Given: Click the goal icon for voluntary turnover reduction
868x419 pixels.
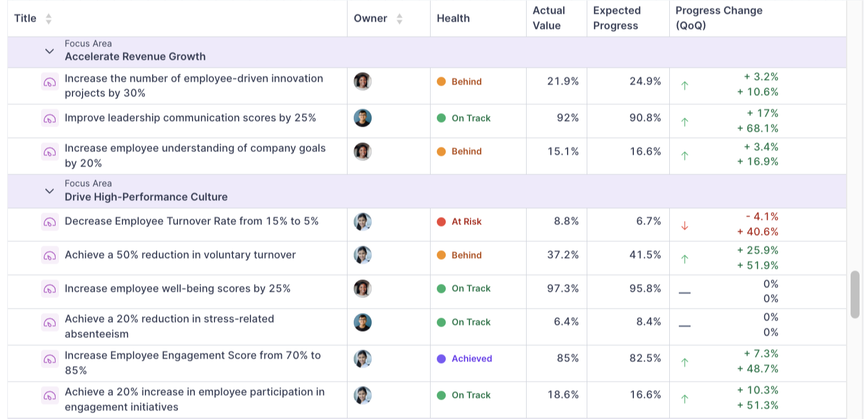Looking at the screenshot, I should [x=49, y=256].
